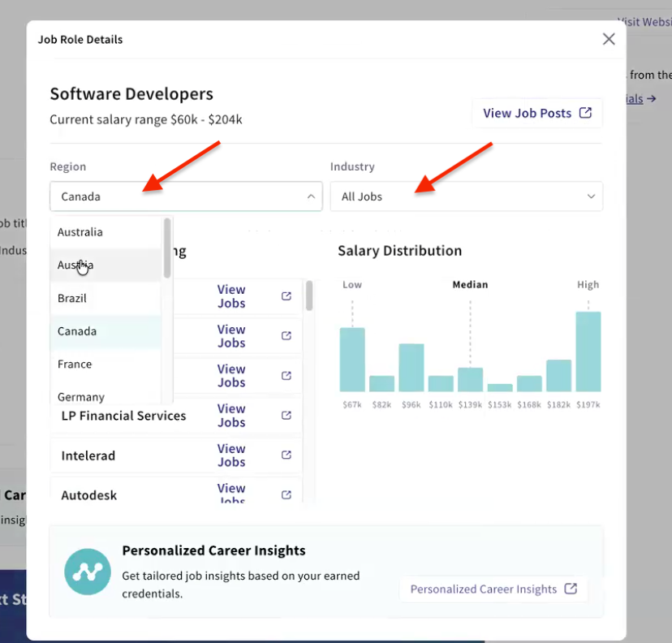Open View Jobs link for Intelerad

(231, 455)
